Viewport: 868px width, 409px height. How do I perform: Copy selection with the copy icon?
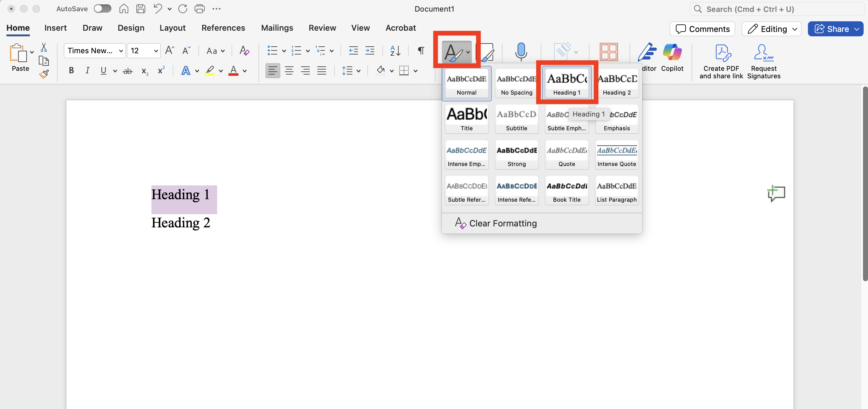43,61
